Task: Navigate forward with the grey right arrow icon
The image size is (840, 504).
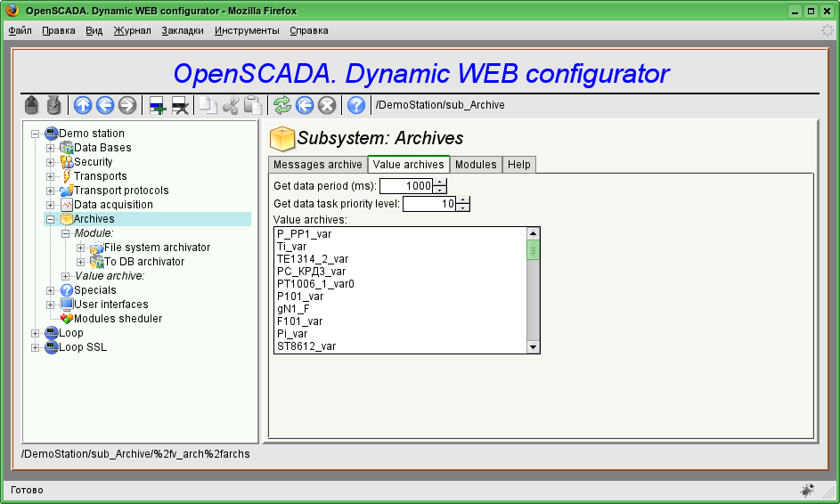Action: 127,105
